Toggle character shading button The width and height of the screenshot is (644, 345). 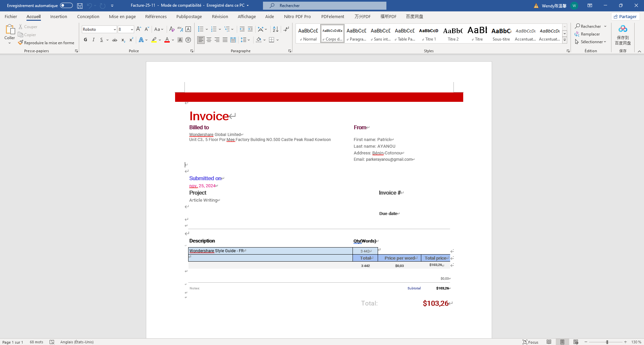(180, 40)
